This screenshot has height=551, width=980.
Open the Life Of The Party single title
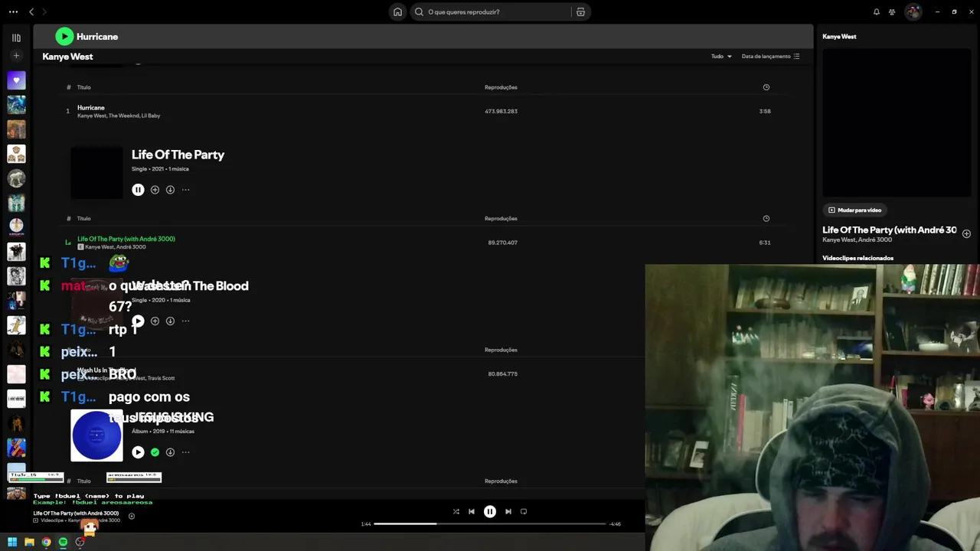pos(178,155)
